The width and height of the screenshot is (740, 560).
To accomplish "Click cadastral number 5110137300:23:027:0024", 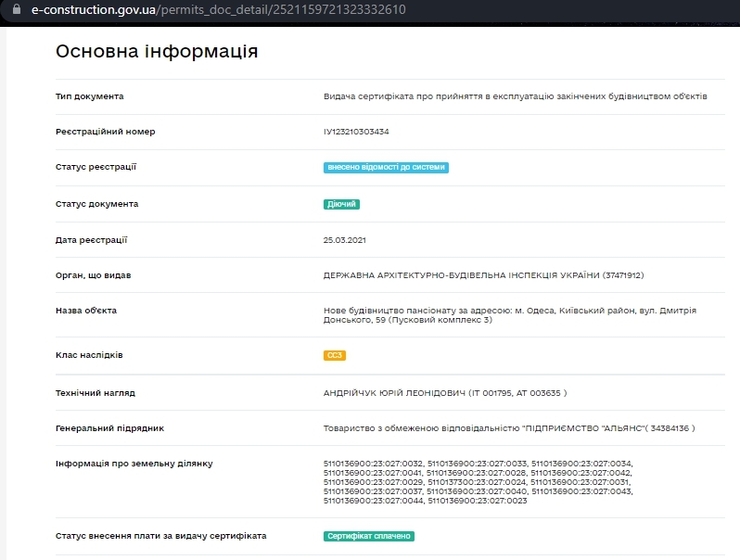I will (477, 482).
